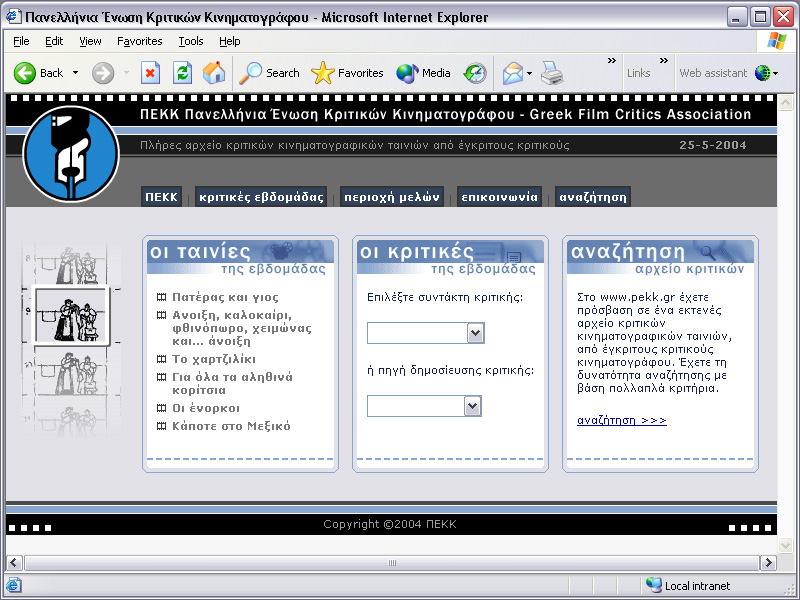Go to the Home page icon
800x600 pixels.
point(214,73)
